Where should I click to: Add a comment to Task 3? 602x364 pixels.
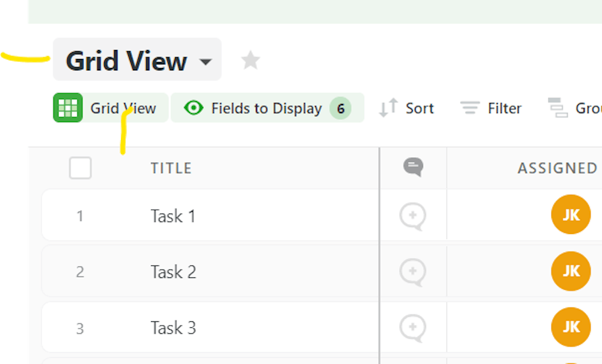pyautogui.click(x=413, y=329)
